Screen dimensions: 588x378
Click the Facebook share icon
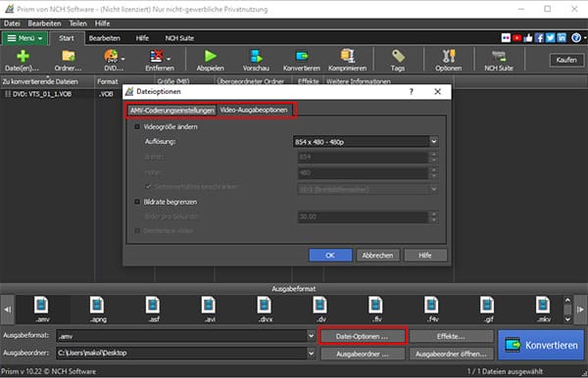(539, 38)
